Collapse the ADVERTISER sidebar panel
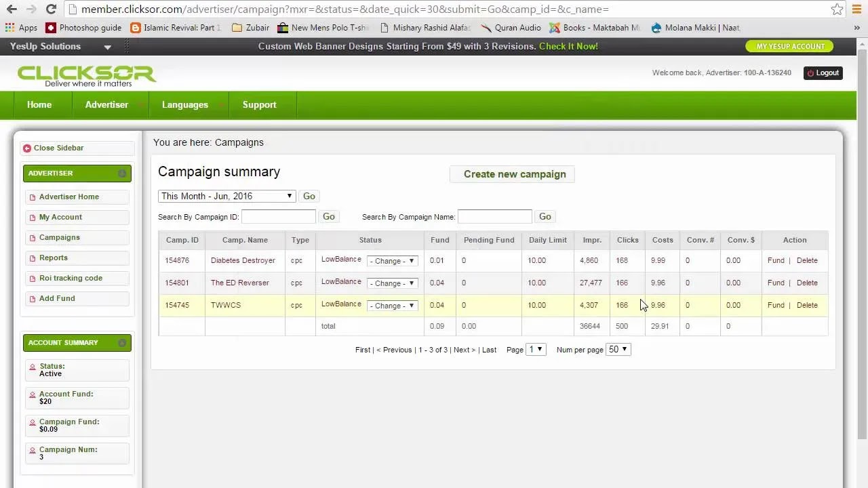Viewport: 868px width, 488px height. (x=122, y=174)
